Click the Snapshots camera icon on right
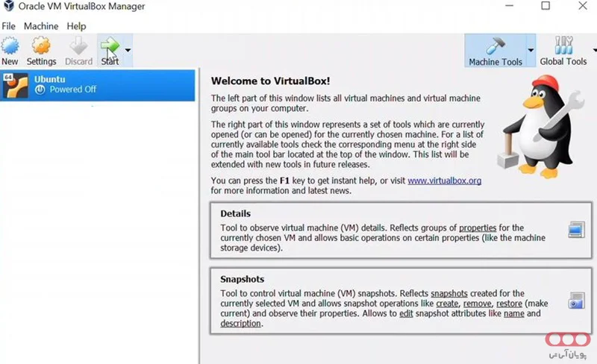597x364 pixels. [576, 301]
